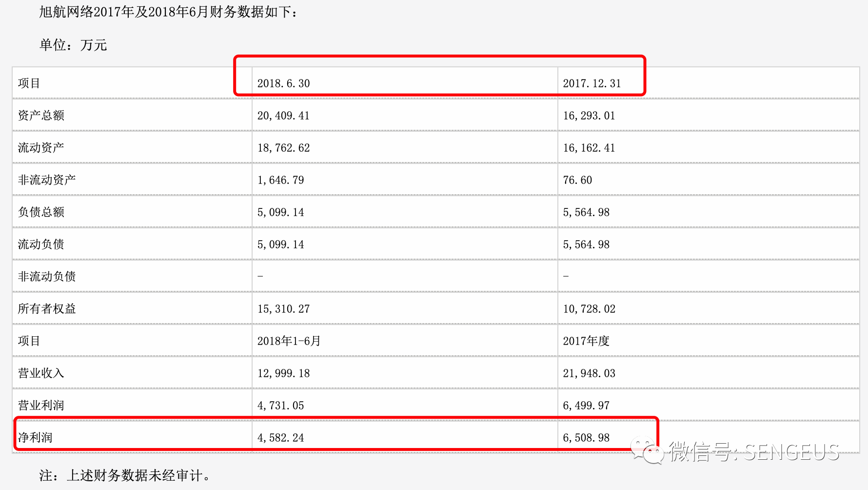The width and height of the screenshot is (868, 490).
Task: Select net profit value 4,582.24
Action: click(x=280, y=438)
